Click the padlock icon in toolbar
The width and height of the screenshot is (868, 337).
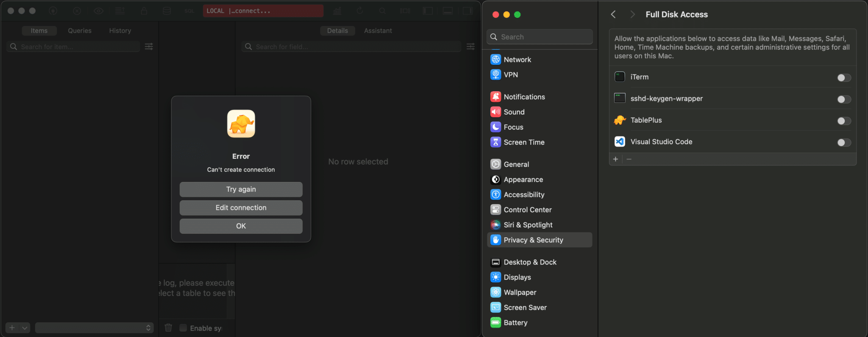pos(144,11)
